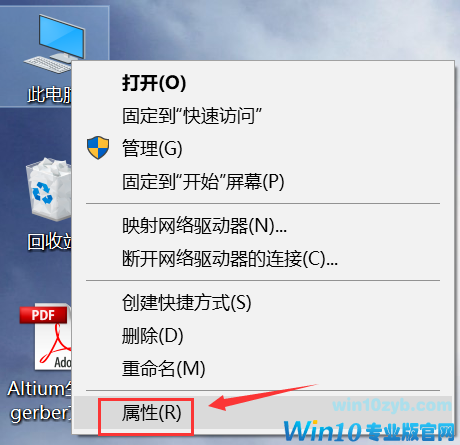The height and width of the screenshot is (445, 460).
Task: Click the 此电脑 icon text label
Action: click(50, 94)
